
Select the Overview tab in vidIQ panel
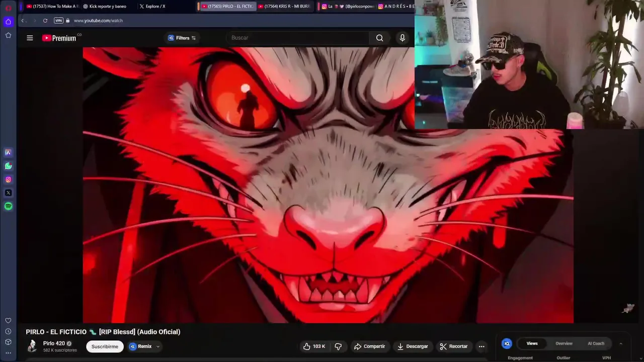[564, 343]
